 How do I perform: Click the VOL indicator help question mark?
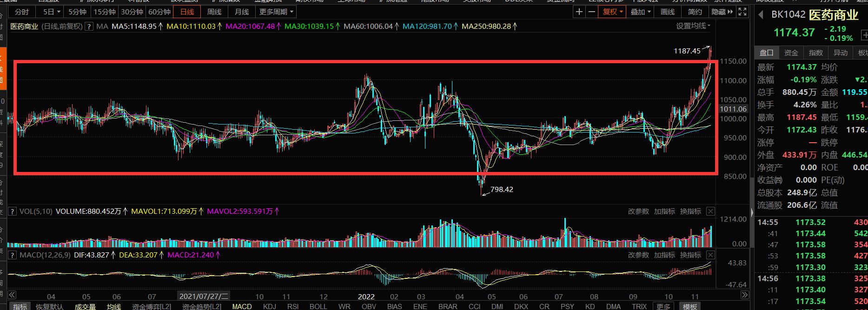(x=12, y=211)
